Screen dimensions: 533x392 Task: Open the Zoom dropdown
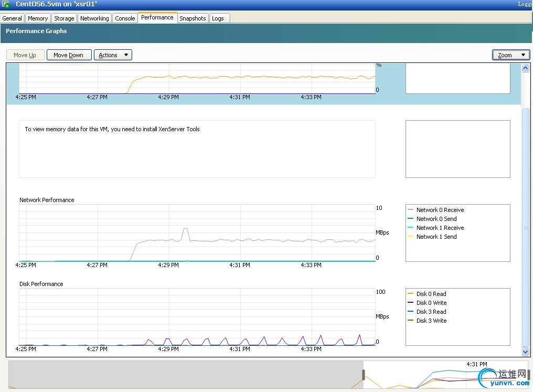(x=511, y=55)
